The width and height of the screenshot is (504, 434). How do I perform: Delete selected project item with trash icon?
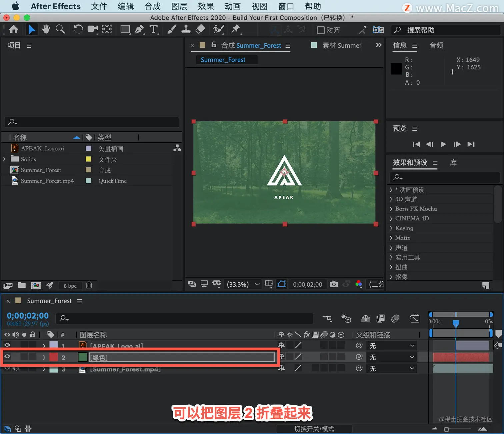coord(89,285)
